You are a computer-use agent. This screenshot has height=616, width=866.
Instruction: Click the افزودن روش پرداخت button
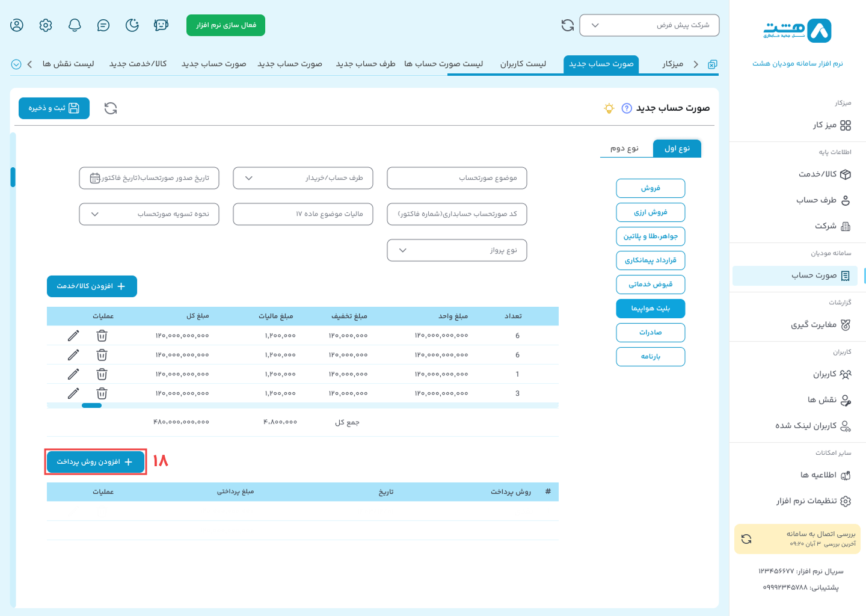tap(96, 462)
